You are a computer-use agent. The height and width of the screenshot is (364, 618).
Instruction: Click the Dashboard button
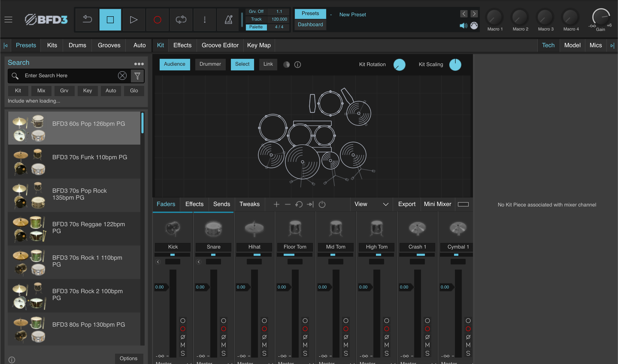tap(310, 24)
